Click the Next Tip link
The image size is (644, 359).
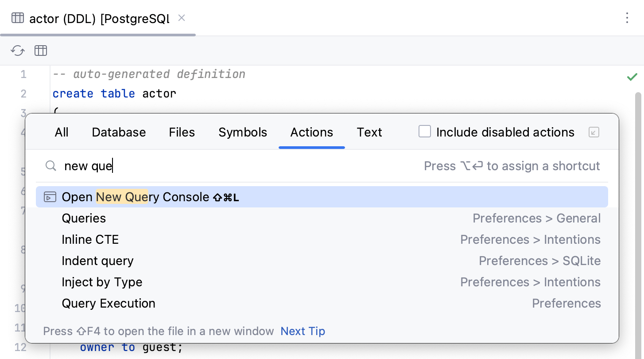(303, 331)
